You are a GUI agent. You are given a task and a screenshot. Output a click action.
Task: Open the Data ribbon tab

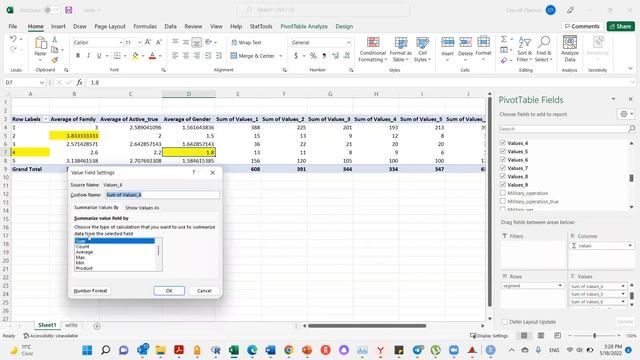click(x=171, y=26)
